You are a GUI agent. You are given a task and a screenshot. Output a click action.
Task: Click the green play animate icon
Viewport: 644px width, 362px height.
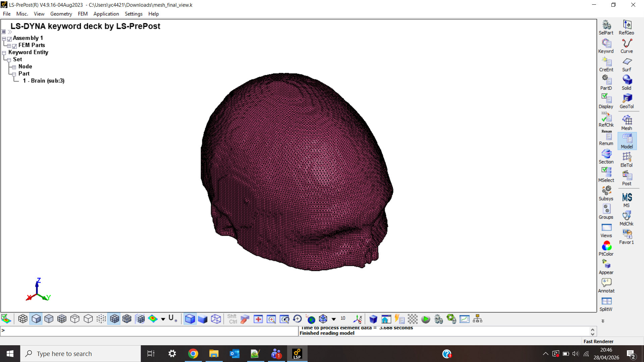(x=426, y=319)
